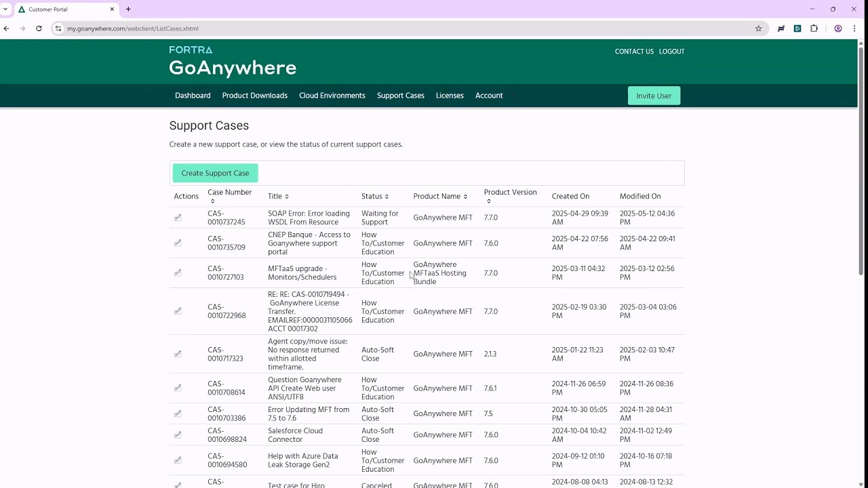Open edit icon for case CAS-0010698824
The width and height of the screenshot is (868, 488).
[x=178, y=434]
